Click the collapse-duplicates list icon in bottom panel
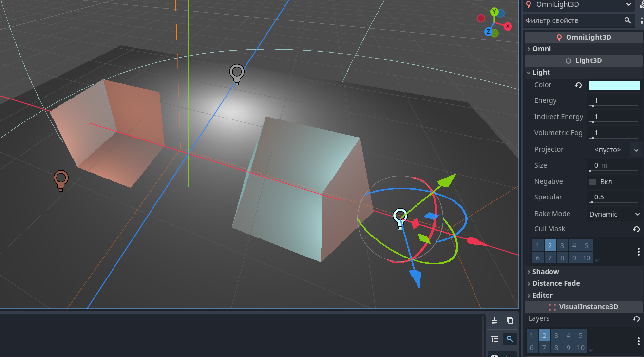Viewport: 644px width, 357px height. point(494,339)
